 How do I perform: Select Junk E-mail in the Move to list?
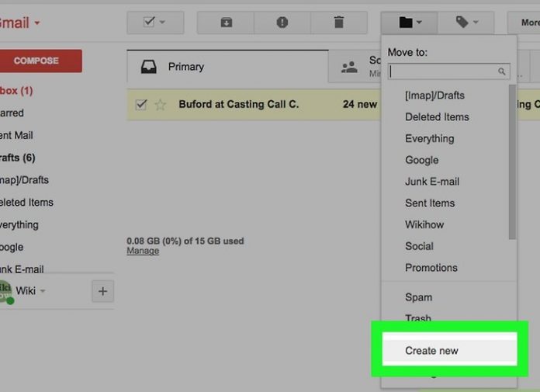pyautogui.click(x=432, y=181)
